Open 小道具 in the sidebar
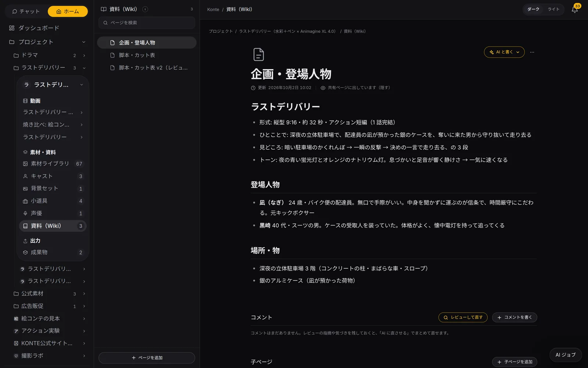This screenshot has height=368, width=588. tap(53, 201)
